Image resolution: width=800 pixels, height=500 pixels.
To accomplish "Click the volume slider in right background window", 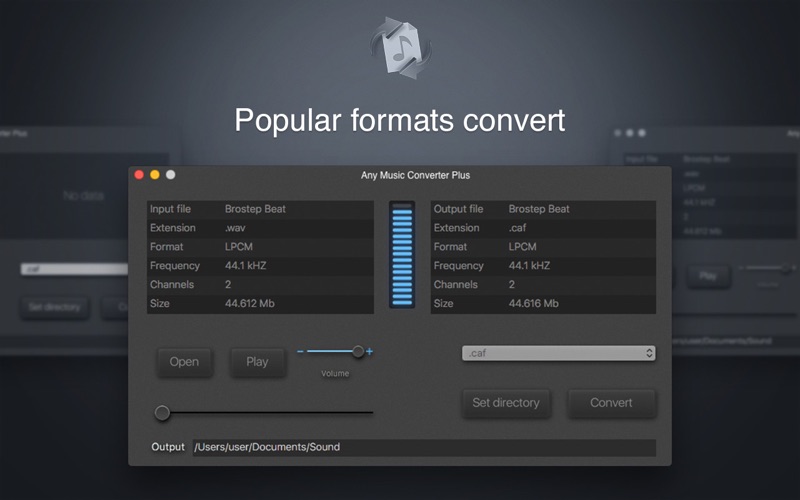I will (768, 268).
